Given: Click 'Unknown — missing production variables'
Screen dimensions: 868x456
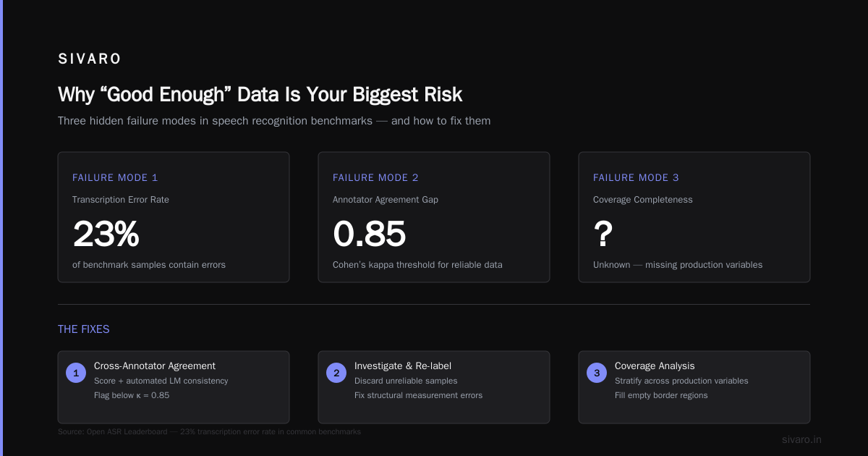Looking at the screenshot, I should (x=678, y=265).
